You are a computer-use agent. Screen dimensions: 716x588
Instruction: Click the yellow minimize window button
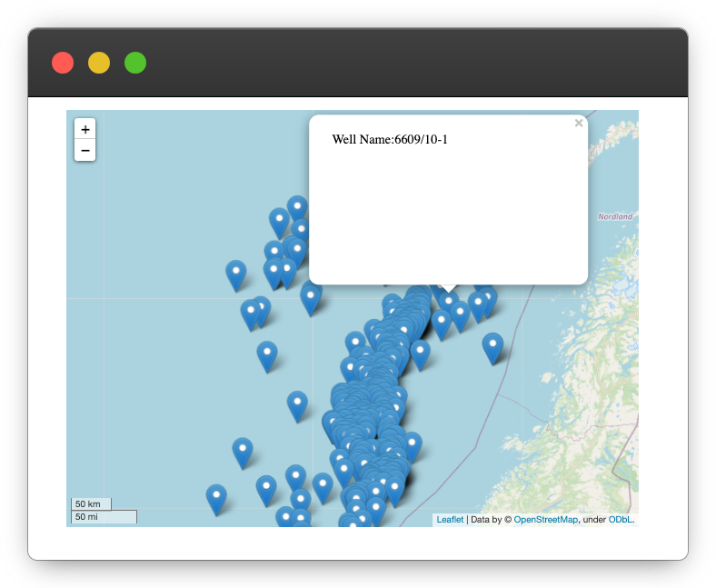pos(99,63)
